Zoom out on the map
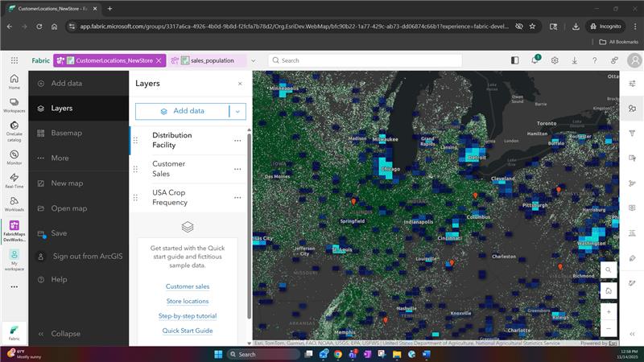 [x=609, y=328]
